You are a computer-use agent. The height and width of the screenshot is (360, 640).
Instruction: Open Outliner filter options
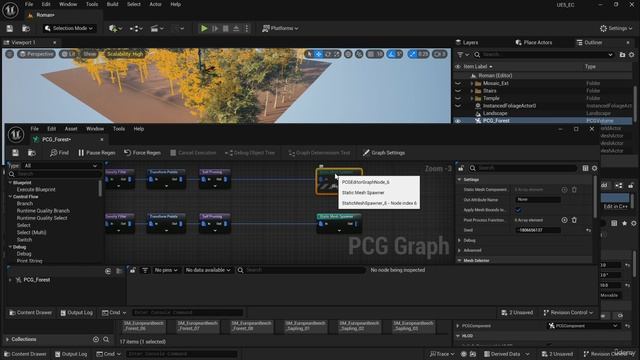pos(462,54)
